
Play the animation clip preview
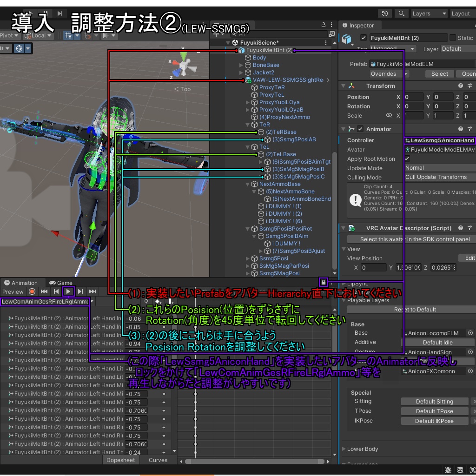pos(68,292)
